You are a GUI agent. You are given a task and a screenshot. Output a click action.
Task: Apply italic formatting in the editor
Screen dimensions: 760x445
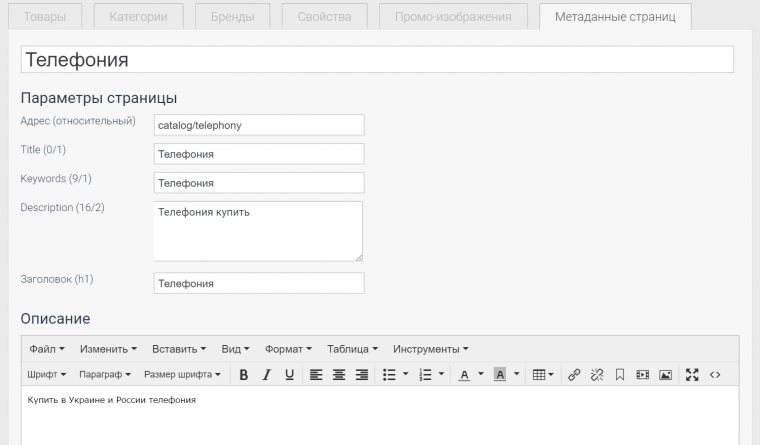(x=266, y=375)
